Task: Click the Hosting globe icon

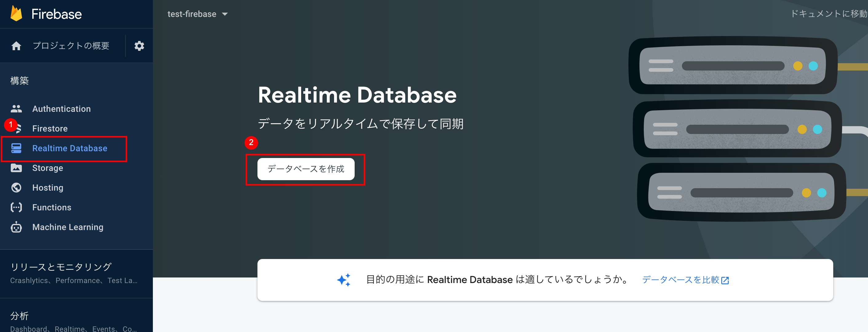Action: point(16,188)
